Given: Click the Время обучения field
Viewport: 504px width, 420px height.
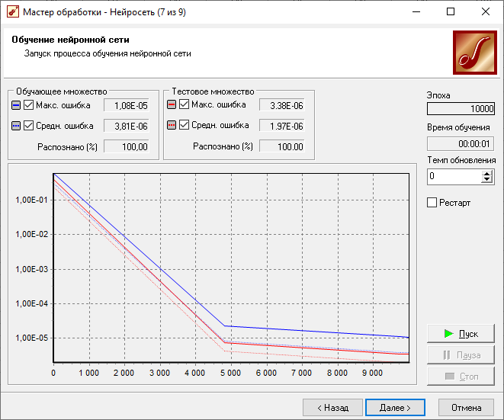Looking at the screenshot, I should [461, 143].
